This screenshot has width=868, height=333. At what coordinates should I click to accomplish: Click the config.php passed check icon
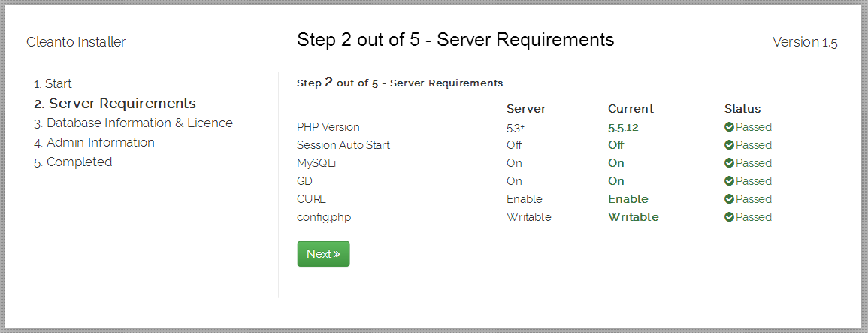(729, 217)
